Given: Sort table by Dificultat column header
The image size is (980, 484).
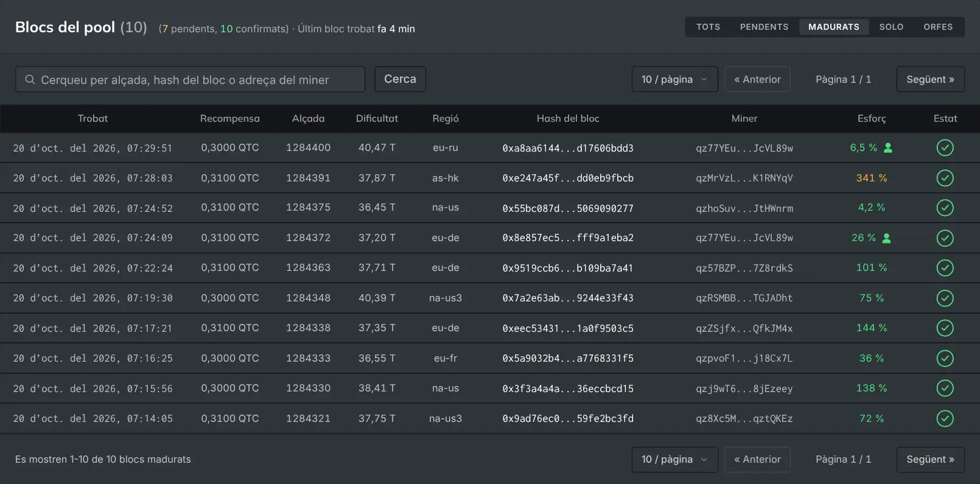Looking at the screenshot, I should point(377,119).
